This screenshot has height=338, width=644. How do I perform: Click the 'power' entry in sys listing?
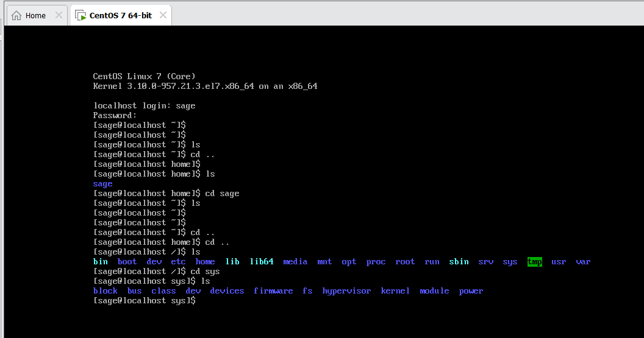point(471,291)
